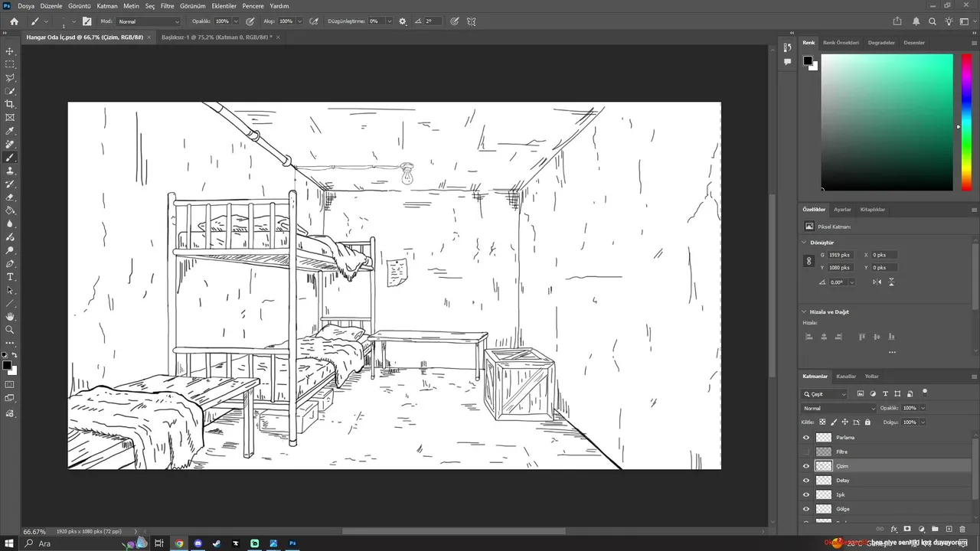Select the Clone Stamp tool
Image resolution: width=980 pixels, height=551 pixels.
10,171
